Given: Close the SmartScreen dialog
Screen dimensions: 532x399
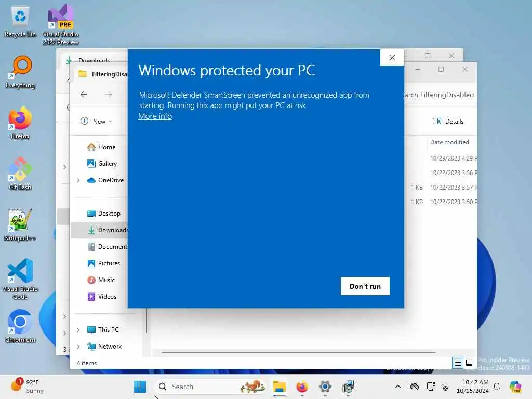Looking at the screenshot, I should pyautogui.click(x=392, y=58).
